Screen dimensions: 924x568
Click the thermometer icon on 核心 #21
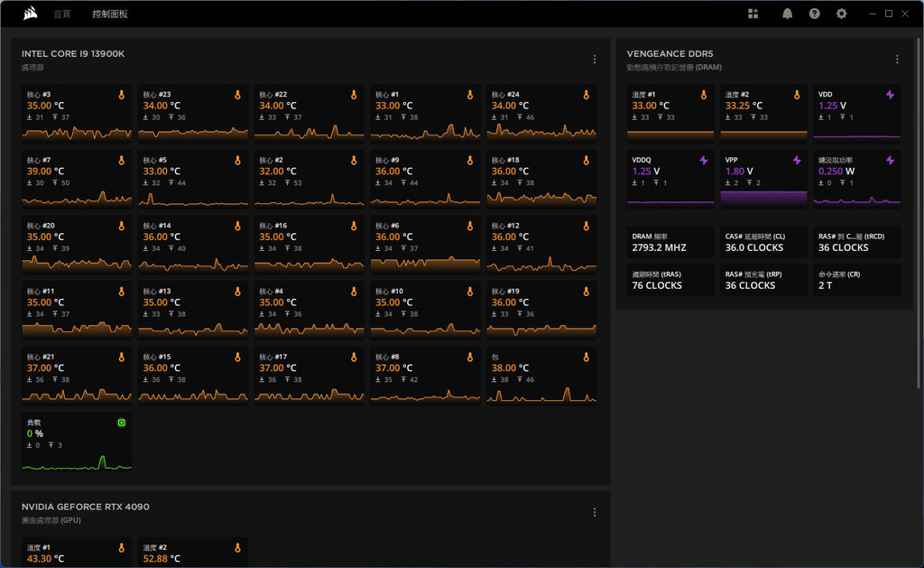point(122,357)
